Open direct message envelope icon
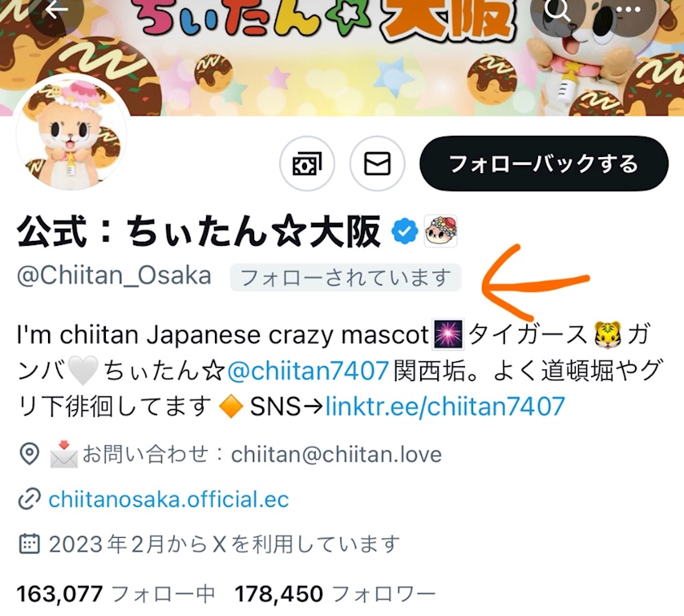Image resolution: width=684 pixels, height=616 pixels. [x=377, y=164]
